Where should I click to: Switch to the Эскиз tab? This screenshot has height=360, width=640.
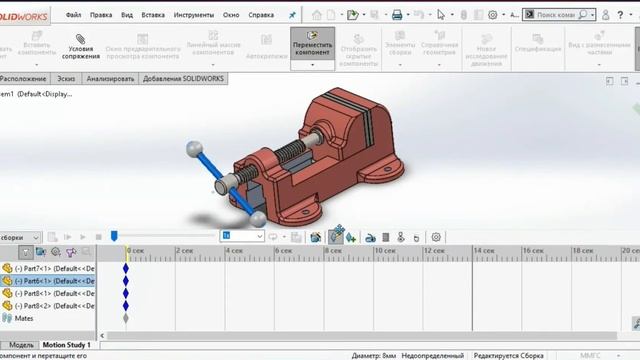66,79
